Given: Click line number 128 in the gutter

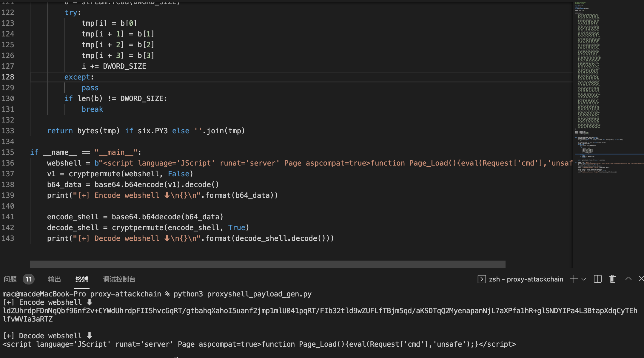Looking at the screenshot, I should (8, 77).
